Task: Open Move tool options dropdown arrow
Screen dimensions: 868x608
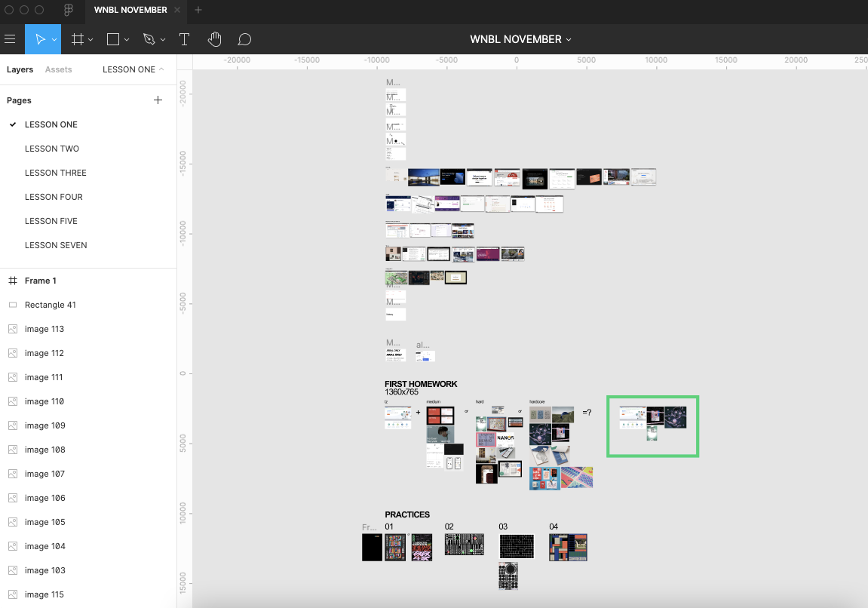Action: 54,40
